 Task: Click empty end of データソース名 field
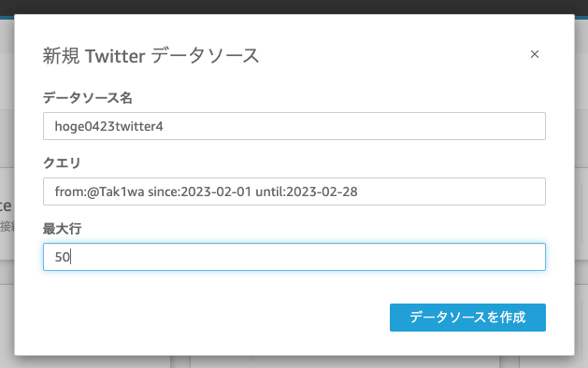(352, 126)
